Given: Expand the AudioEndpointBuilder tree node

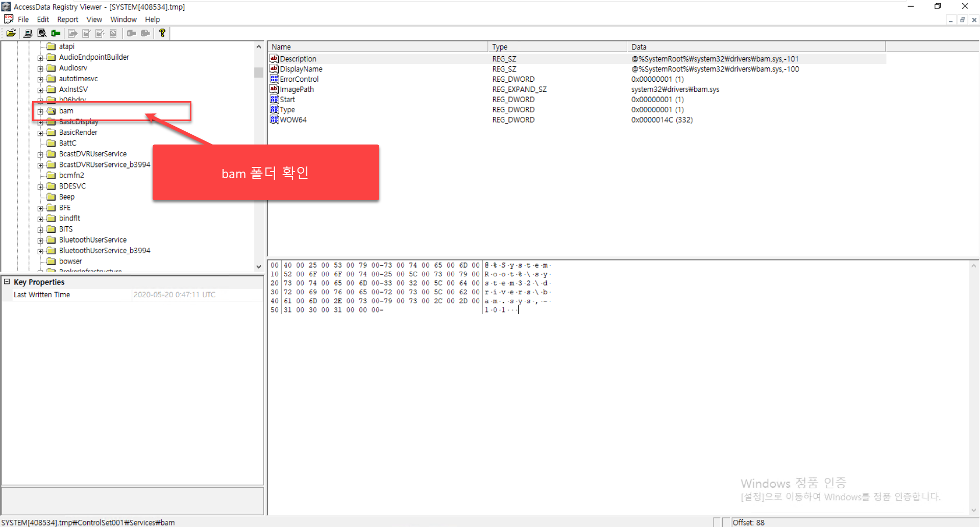Looking at the screenshot, I should [40, 58].
